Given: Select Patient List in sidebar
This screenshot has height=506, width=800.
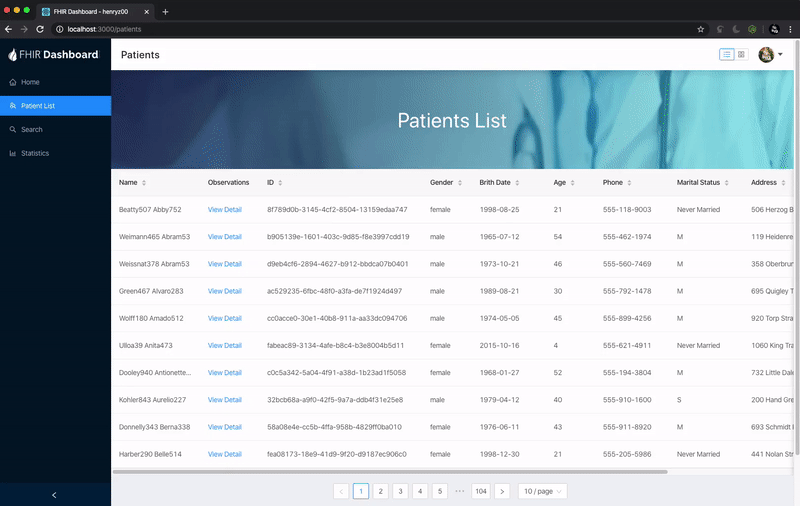Looking at the screenshot, I should pos(55,106).
